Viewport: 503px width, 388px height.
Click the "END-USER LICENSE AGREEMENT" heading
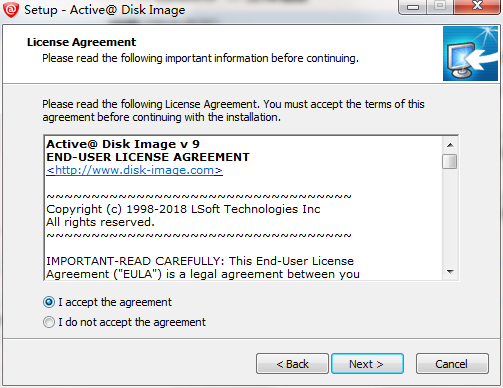click(x=148, y=157)
